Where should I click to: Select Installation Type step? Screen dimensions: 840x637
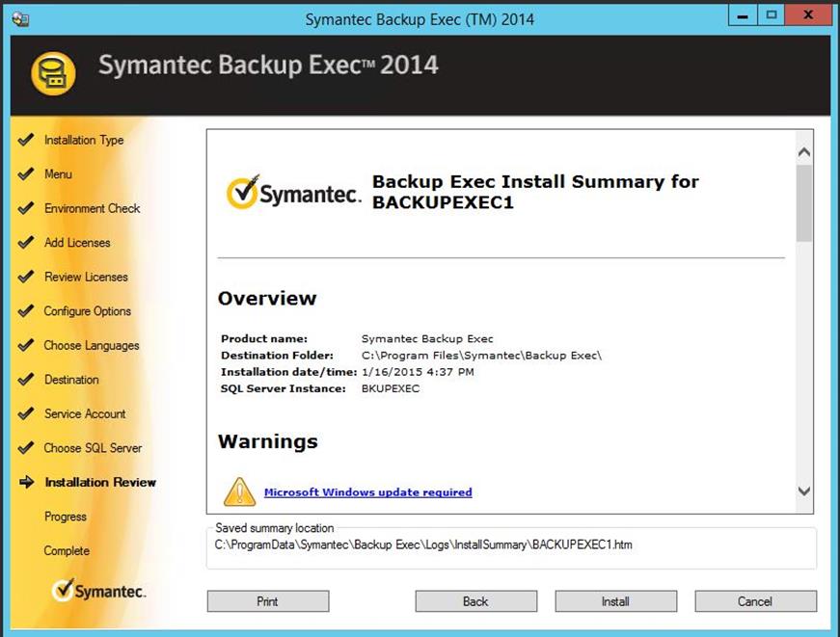point(84,140)
